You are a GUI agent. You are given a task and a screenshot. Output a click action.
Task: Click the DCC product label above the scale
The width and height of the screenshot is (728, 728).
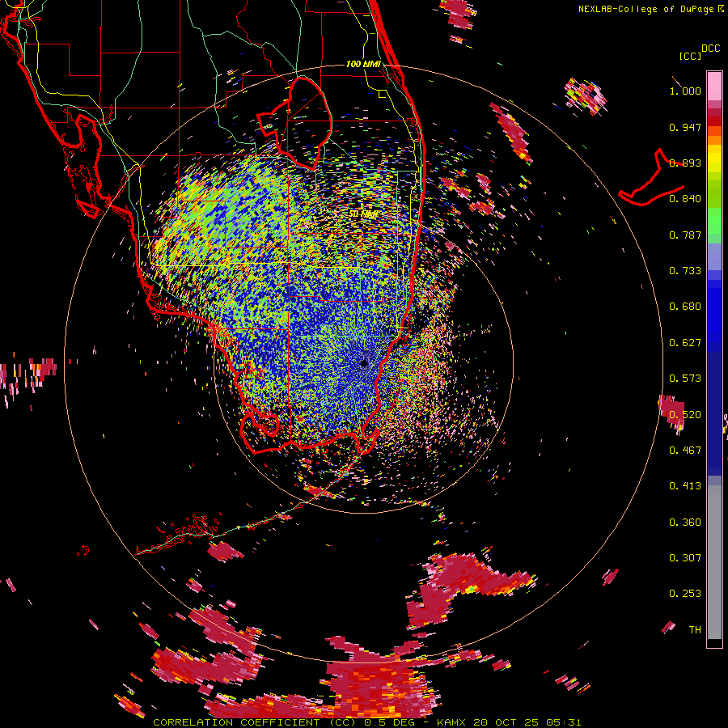[710, 49]
